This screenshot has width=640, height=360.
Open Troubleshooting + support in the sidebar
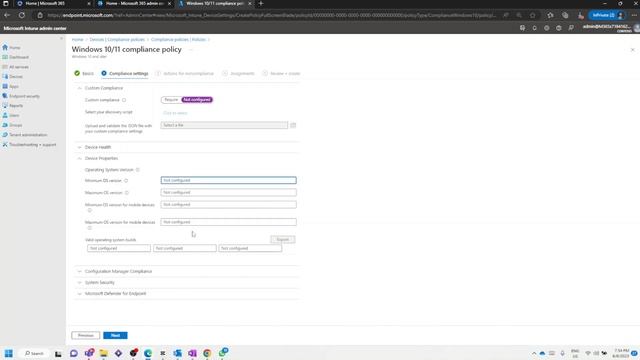[x=29, y=145]
